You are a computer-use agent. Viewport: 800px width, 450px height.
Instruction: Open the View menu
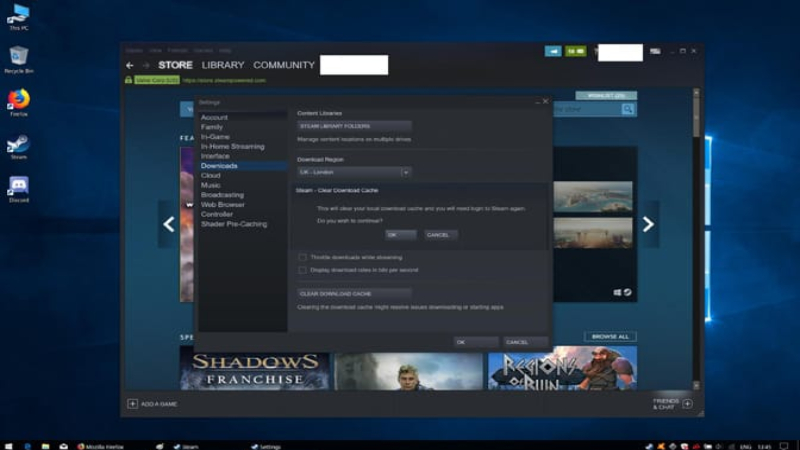[x=155, y=51]
